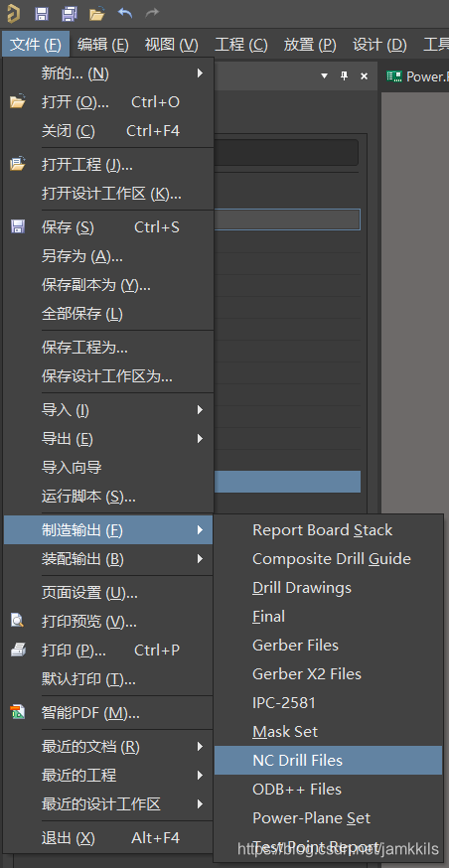The height and width of the screenshot is (868, 449).
Task: Open the 文件 (F) menu
Action: (x=36, y=45)
